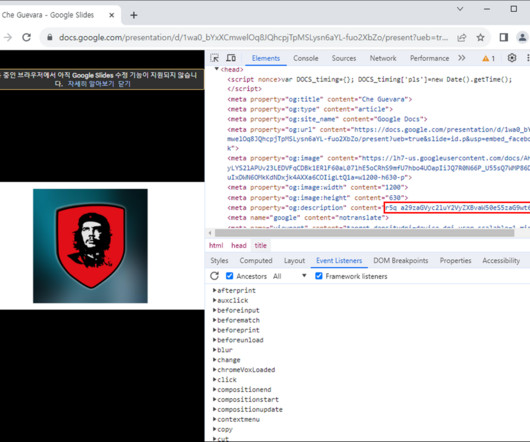
Task: Open the profile avatar menu
Action: click(522, 38)
